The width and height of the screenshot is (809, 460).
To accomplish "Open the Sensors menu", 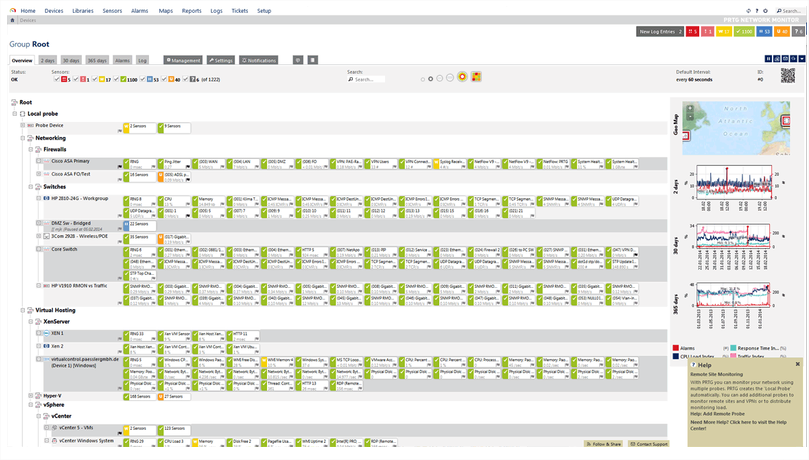I will coord(112,10).
